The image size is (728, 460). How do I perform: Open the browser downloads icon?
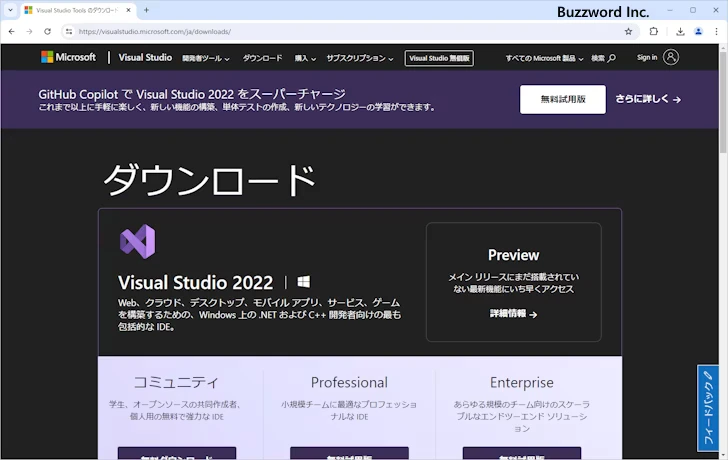click(x=680, y=32)
